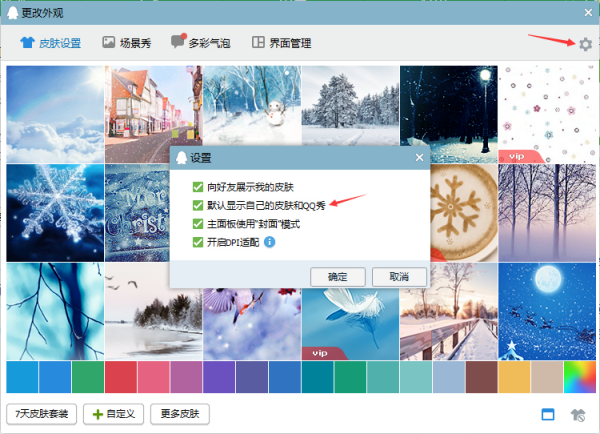600x434 pixels.
Task: Click the DPI adaptation info icon
Action: click(x=270, y=241)
